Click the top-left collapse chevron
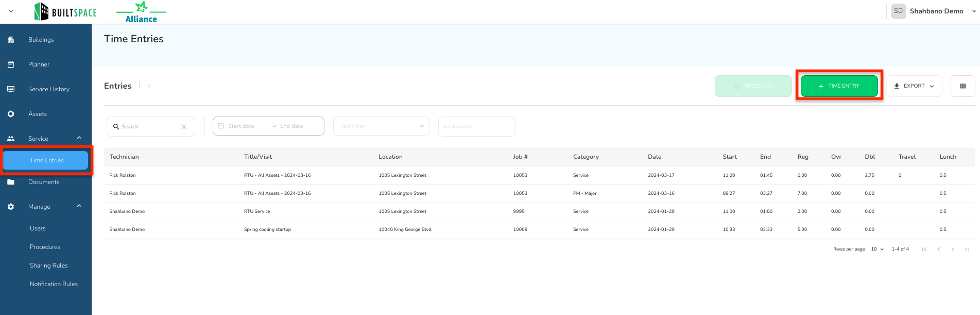 (11, 11)
